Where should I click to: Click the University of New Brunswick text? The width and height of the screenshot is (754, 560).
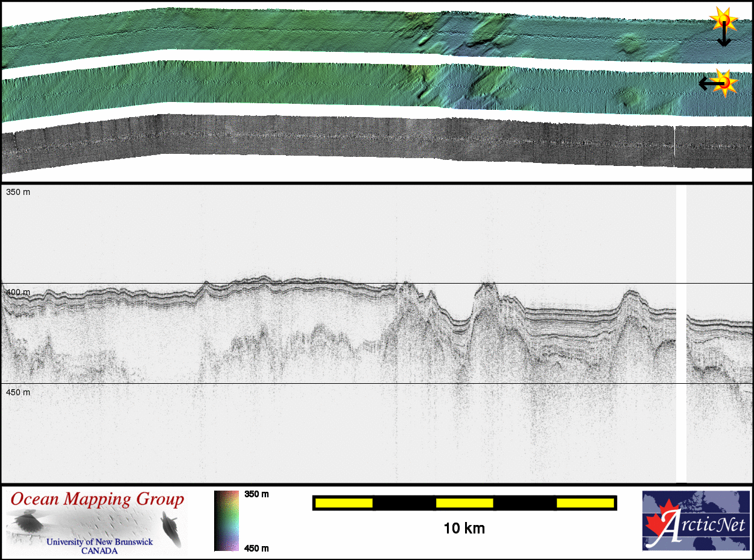[x=100, y=542]
